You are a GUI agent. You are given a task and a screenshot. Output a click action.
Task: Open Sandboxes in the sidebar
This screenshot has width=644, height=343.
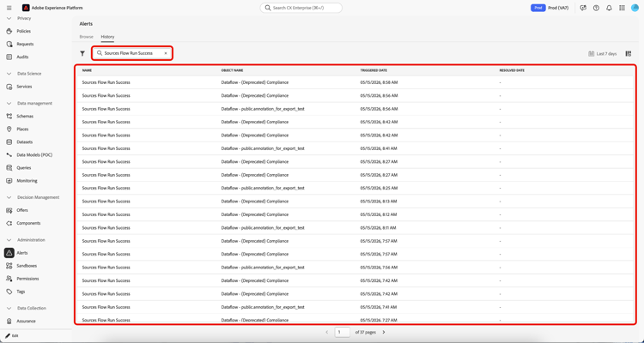[x=27, y=266]
